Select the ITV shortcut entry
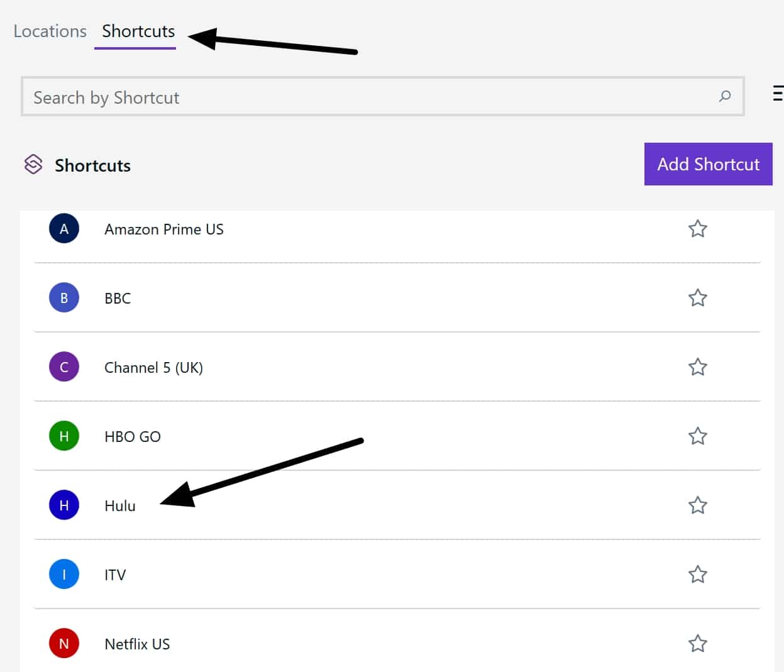This screenshot has height=672, width=784. pyautogui.click(x=397, y=574)
